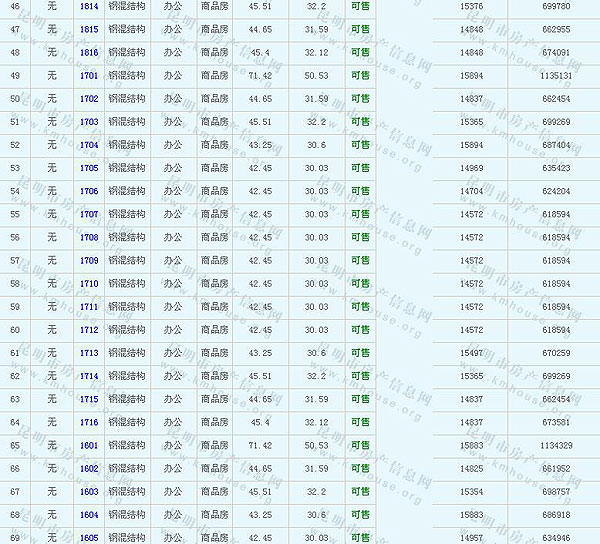Select room 1816 in the table

pyautogui.click(x=89, y=52)
